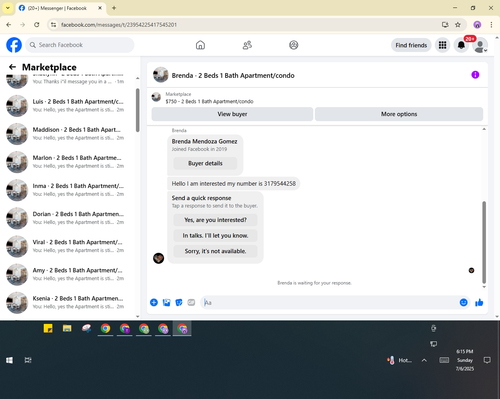Screen dimensions: 500x399
Task: Open Marlon conversation in the list
Action: click(x=67, y=162)
